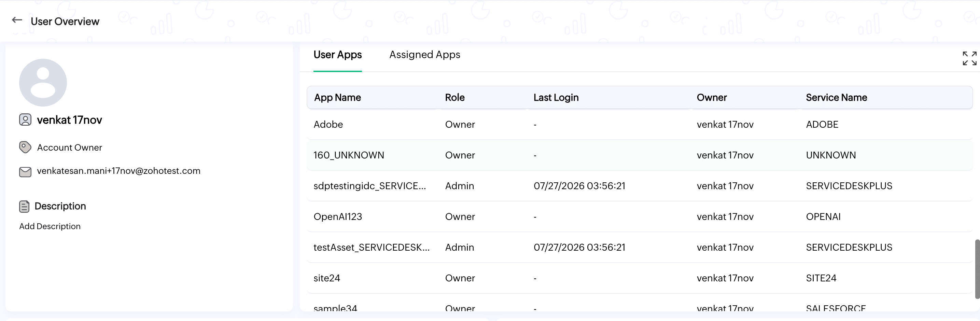
Task: Click the Description section heading
Action: point(60,206)
